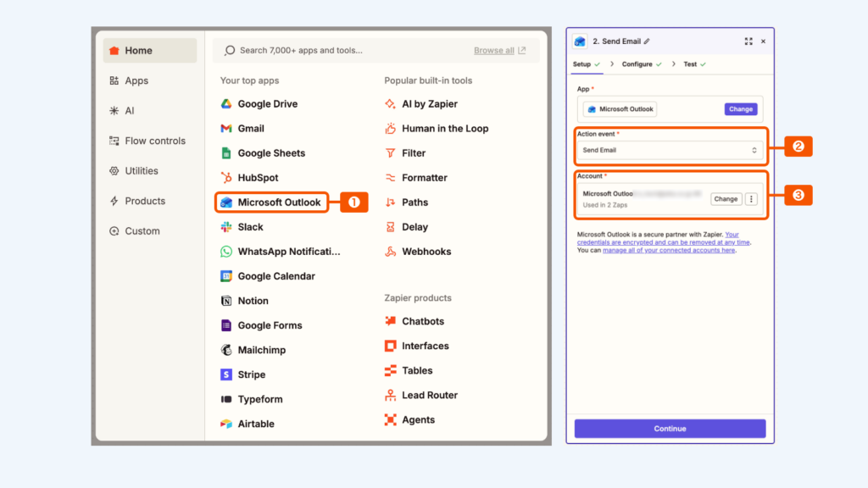868x488 pixels.
Task: Go to Flow controls in sidebar
Action: [x=154, y=141]
